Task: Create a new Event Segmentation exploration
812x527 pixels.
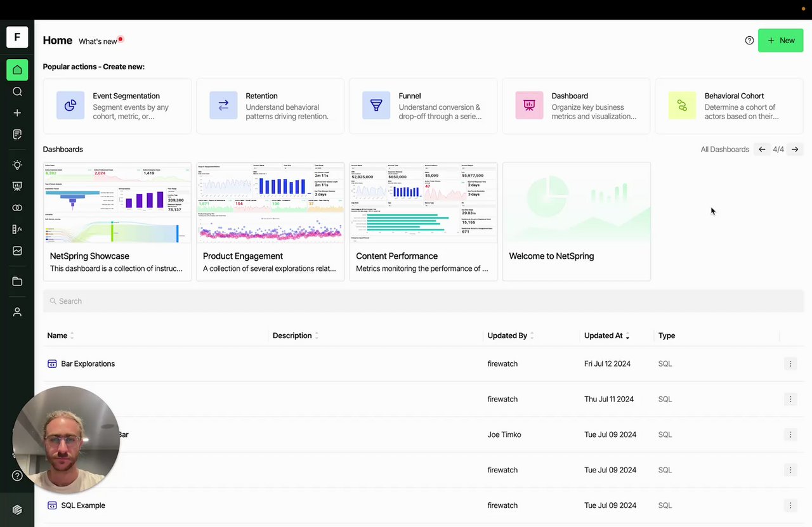Action: [117, 106]
